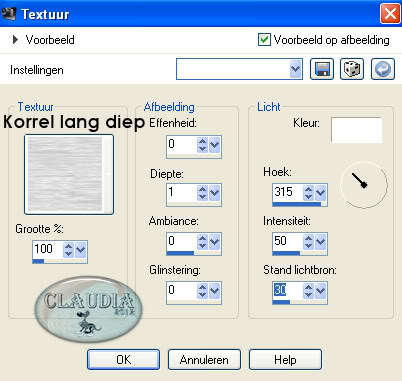
Task: Click the Korrel lang diep texture thumbnail
Action: pyautogui.click(x=65, y=174)
